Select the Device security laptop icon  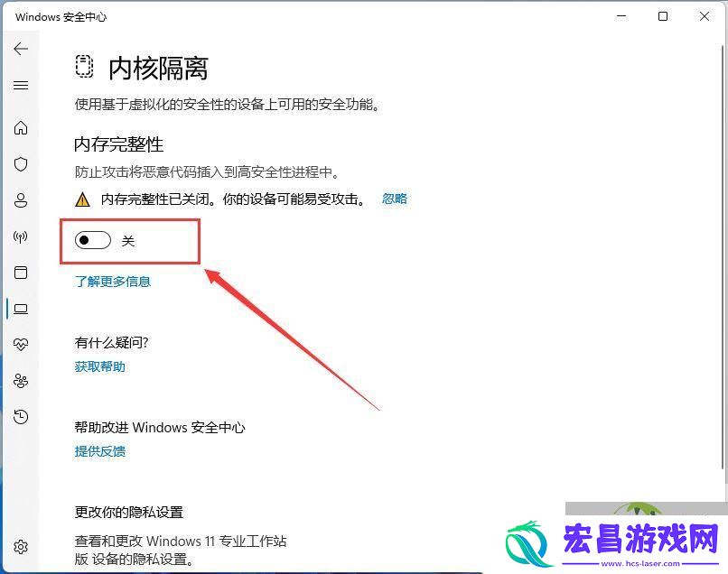coord(21,309)
